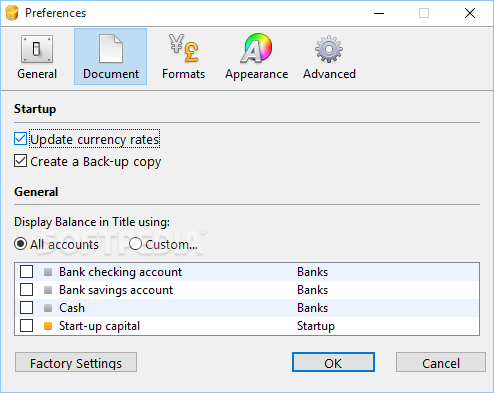Enable the Start-up capital checkbox
The image size is (494, 393).
26,326
